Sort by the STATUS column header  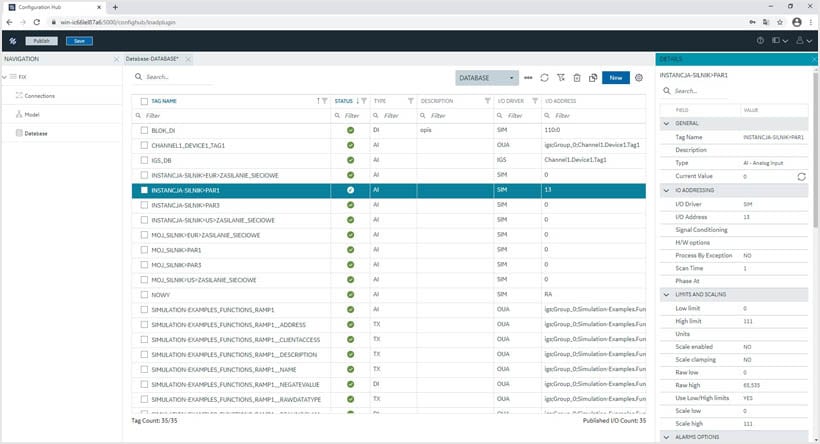344,101
